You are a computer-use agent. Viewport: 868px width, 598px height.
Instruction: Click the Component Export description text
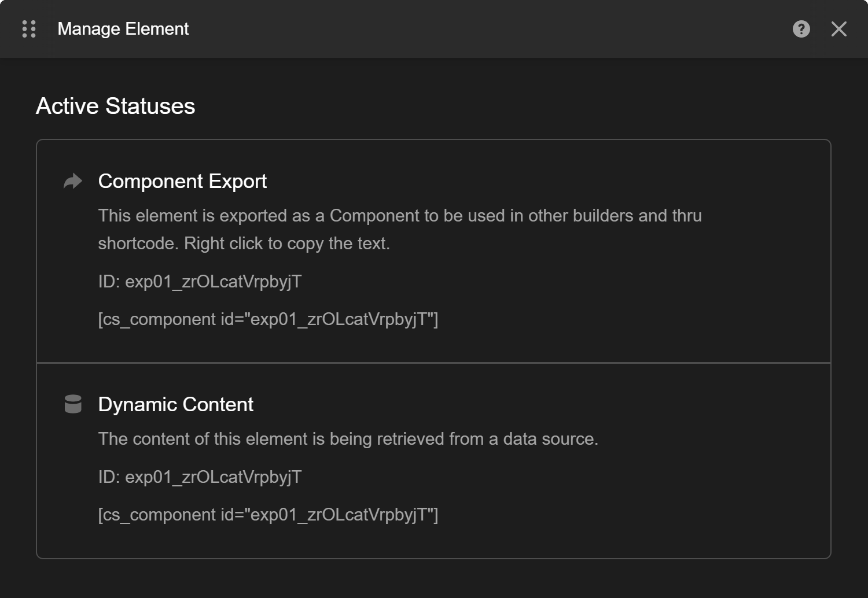399,229
